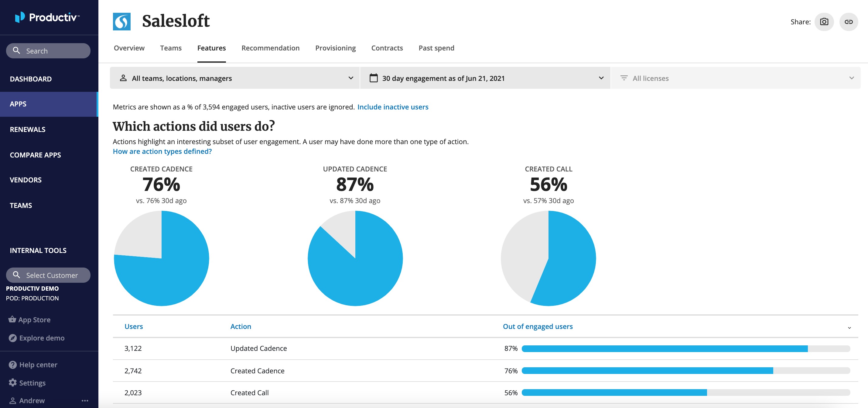Image resolution: width=868 pixels, height=408 pixels.
Task: Click the Explore demo compass icon
Action: tap(12, 338)
